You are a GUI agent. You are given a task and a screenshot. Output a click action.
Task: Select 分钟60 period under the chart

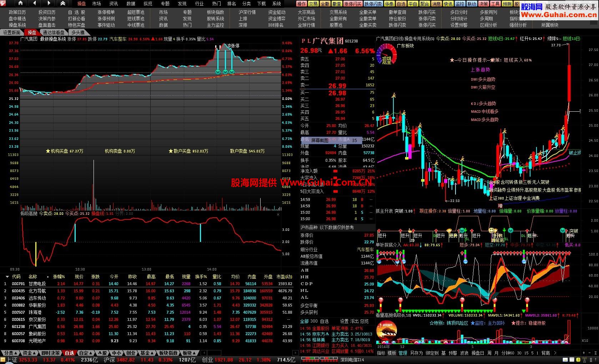[x=508, y=353]
